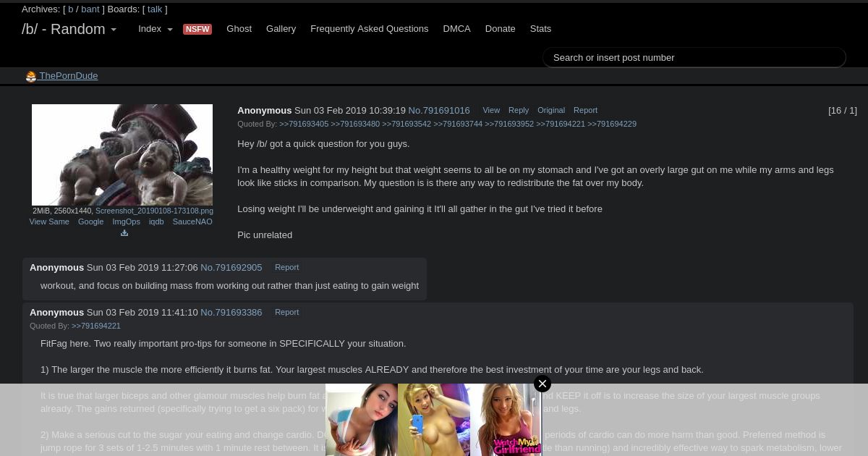Open the Screenshot_20190108-173108.png filename link
This screenshot has height=456, width=868.
(154, 211)
